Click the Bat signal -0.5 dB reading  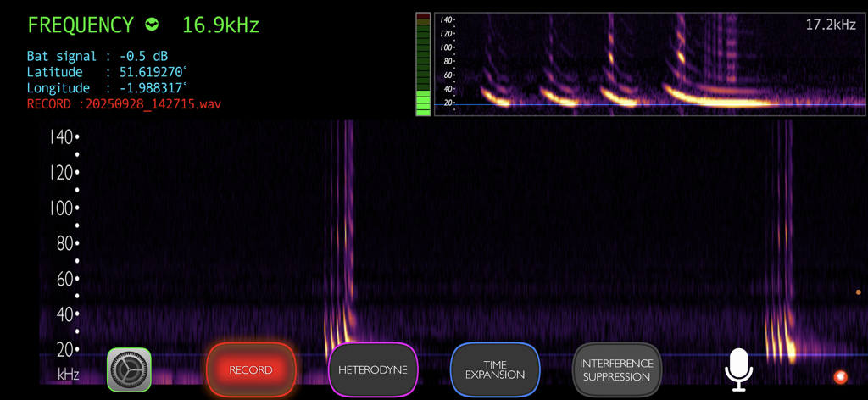click(x=97, y=56)
